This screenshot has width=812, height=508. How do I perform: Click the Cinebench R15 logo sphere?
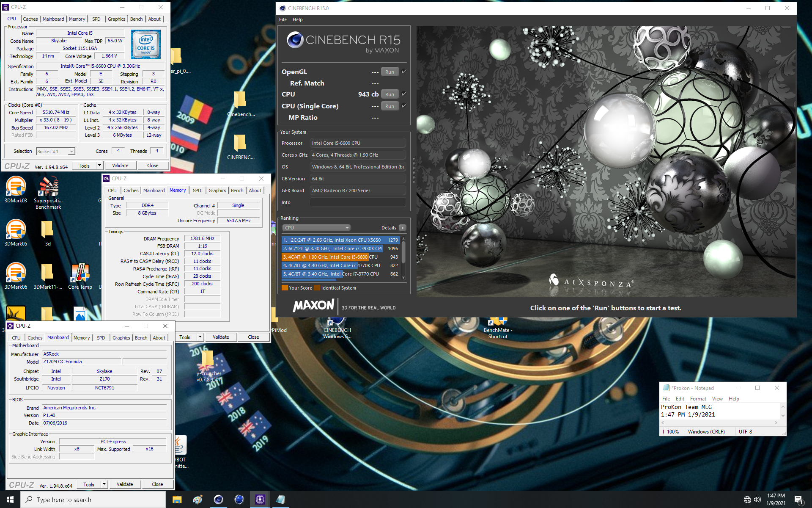(295, 40)
